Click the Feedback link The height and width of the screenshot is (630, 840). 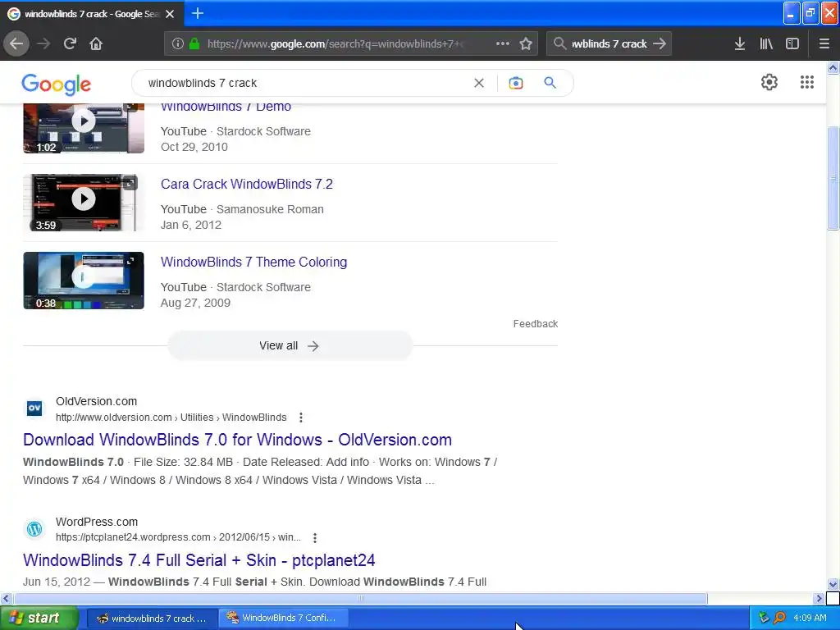(x=535, y=323)
